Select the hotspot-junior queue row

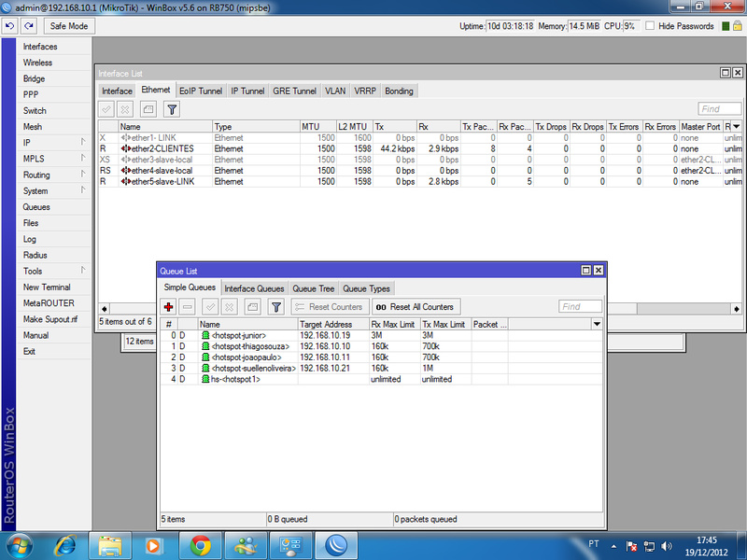pos(381,335)
